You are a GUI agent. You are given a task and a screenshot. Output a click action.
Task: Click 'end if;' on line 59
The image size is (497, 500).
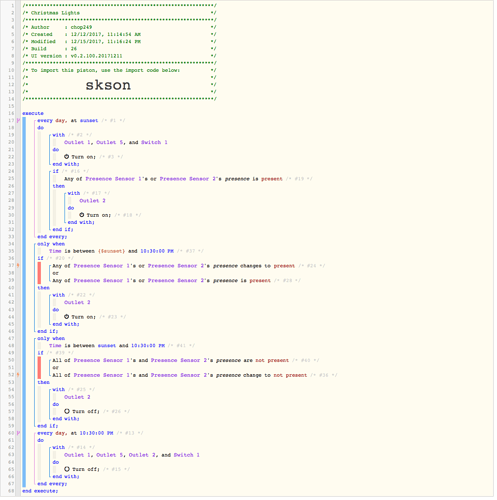point(48,426)
